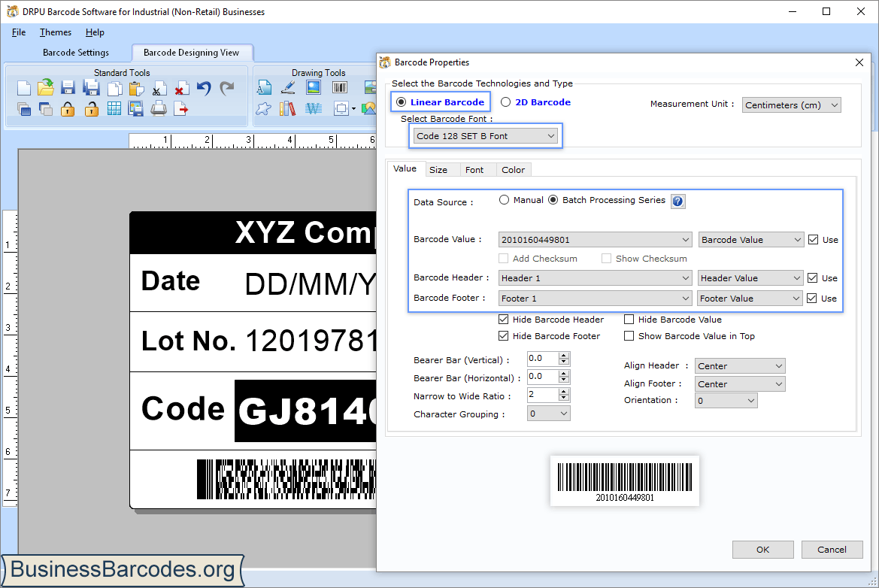Screen dimensions: 879x588
Task: Paste from clipboard icon
Action: tap(136, 89)
